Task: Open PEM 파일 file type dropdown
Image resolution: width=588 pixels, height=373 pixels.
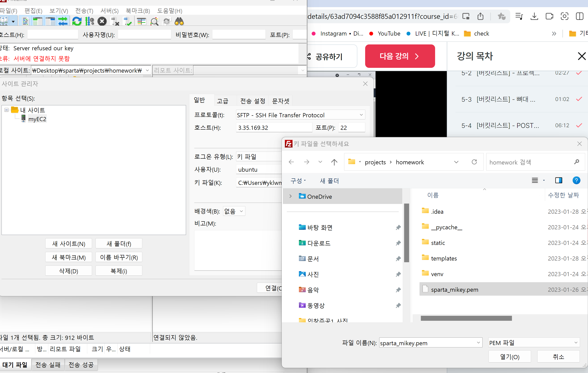Action: 534,343
